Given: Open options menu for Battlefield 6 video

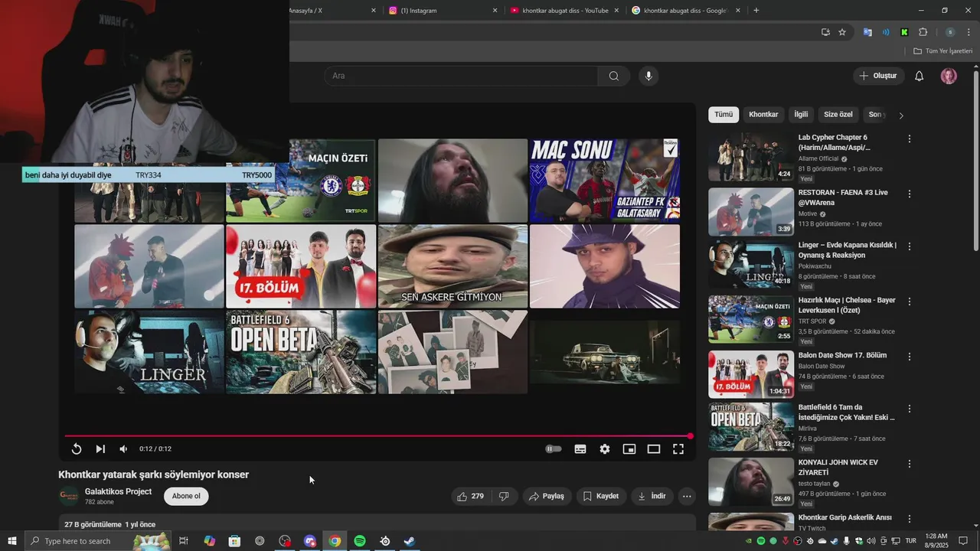Looking at the screenshot, I should 910,409.
